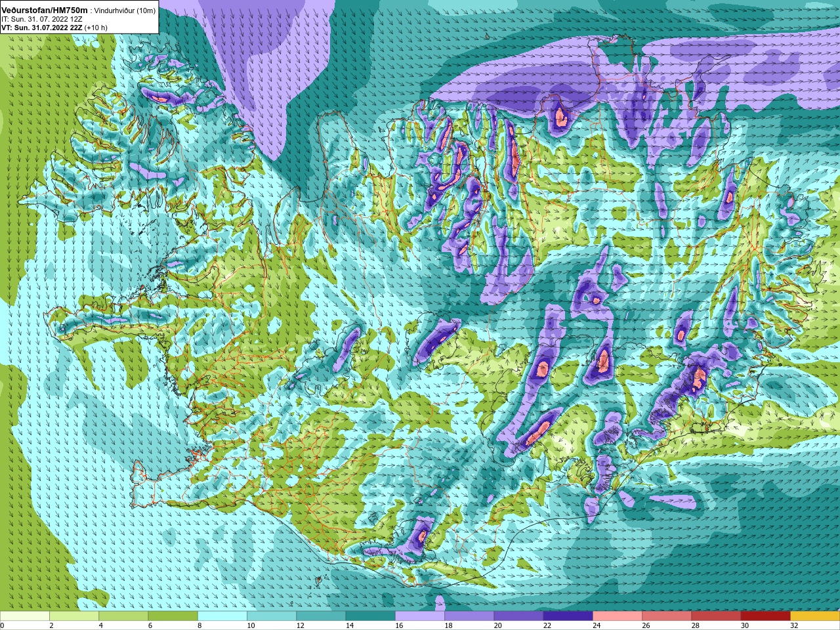Viewport: 840px width, 630px height.
Task: Pick the dark teal 14–16 legend swatch
Action: tap(371, 616)
